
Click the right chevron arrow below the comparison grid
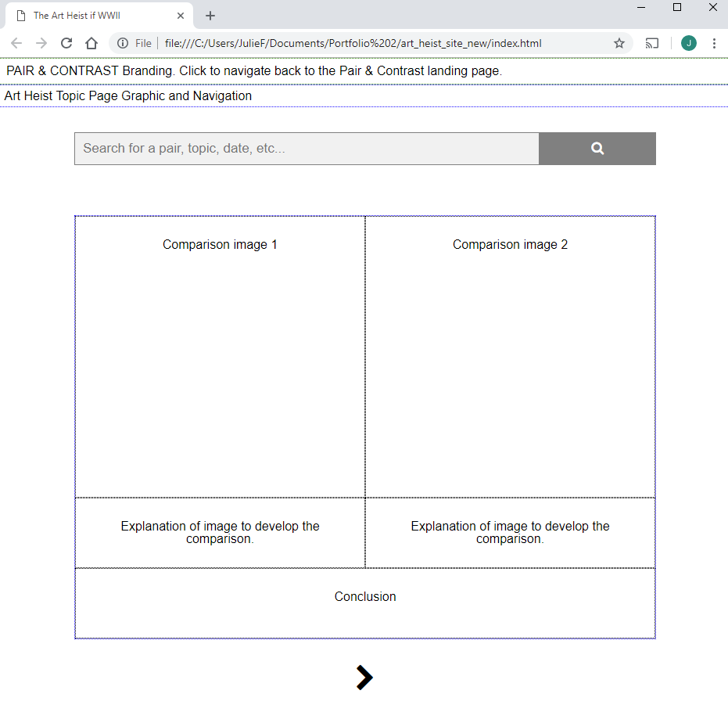point(364,677)
